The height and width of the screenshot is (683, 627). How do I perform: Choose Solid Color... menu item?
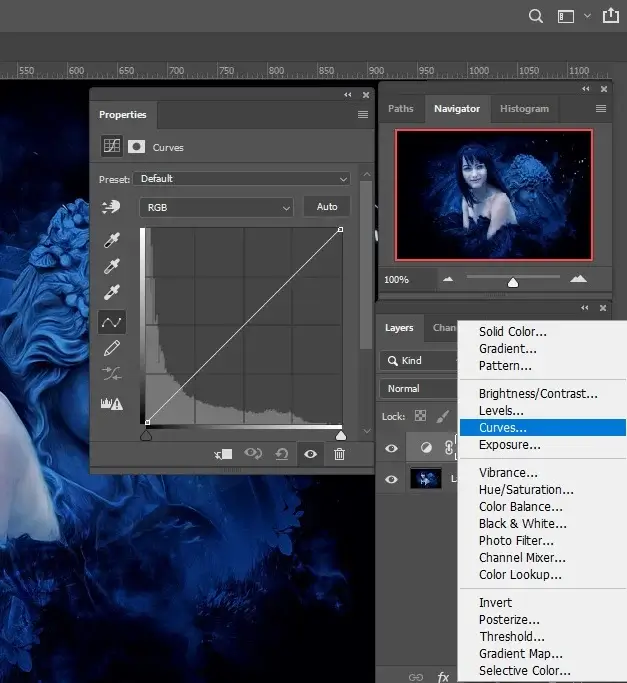543,331
